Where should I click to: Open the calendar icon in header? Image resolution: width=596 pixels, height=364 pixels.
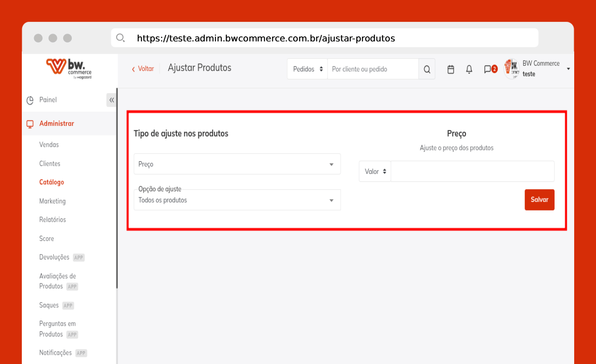pos(451,69)
